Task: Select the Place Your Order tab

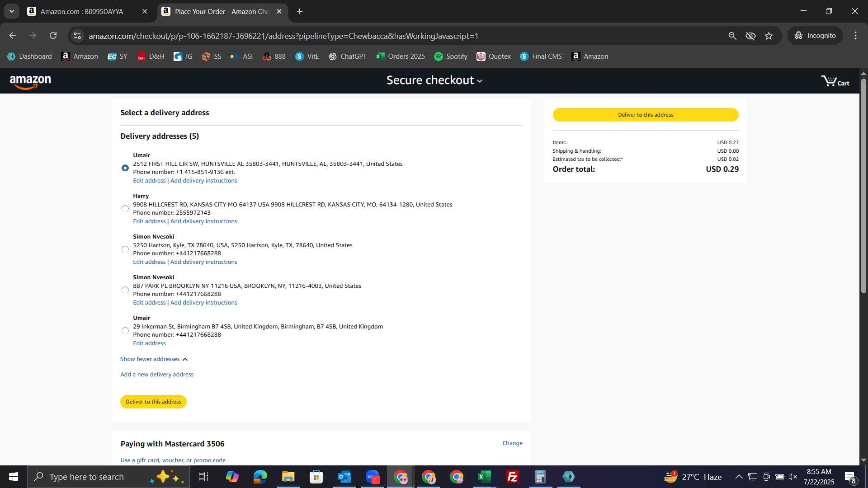Action: pyautogui.click(x=222, y=12)
